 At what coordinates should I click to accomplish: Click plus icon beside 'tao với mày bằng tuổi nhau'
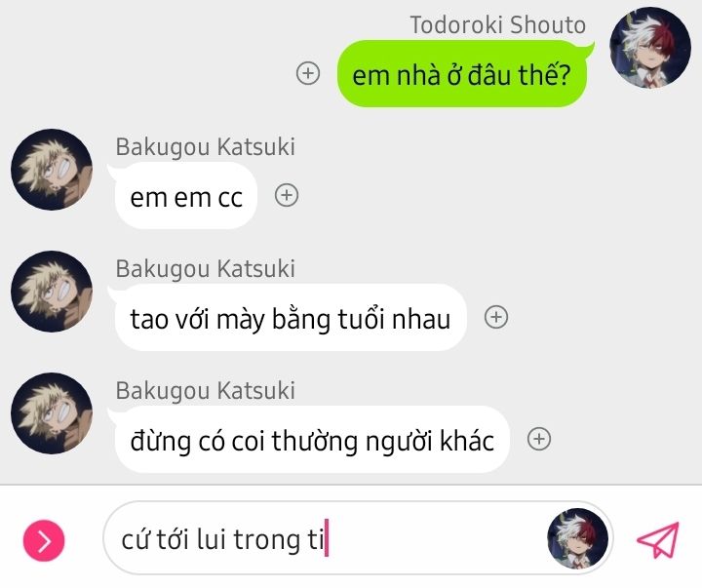click(x=496, y=317)
